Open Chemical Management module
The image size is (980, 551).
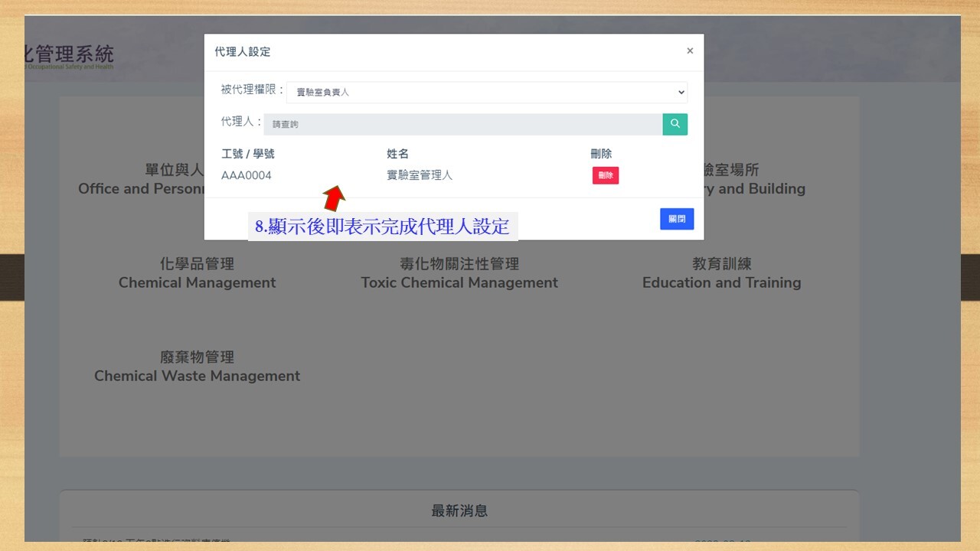pos(197,273)
